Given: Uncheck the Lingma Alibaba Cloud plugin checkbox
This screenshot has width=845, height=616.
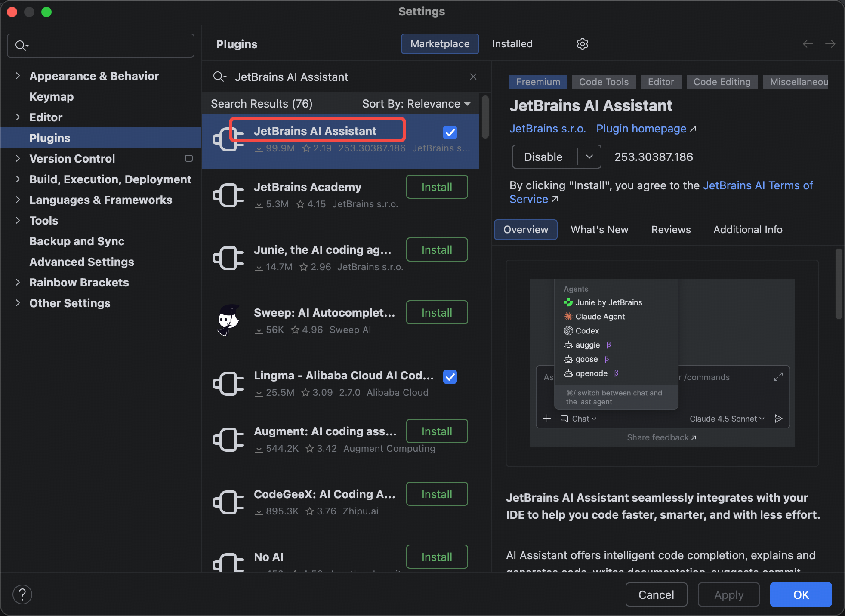Looking at the screenshot, I should point(450,377).
